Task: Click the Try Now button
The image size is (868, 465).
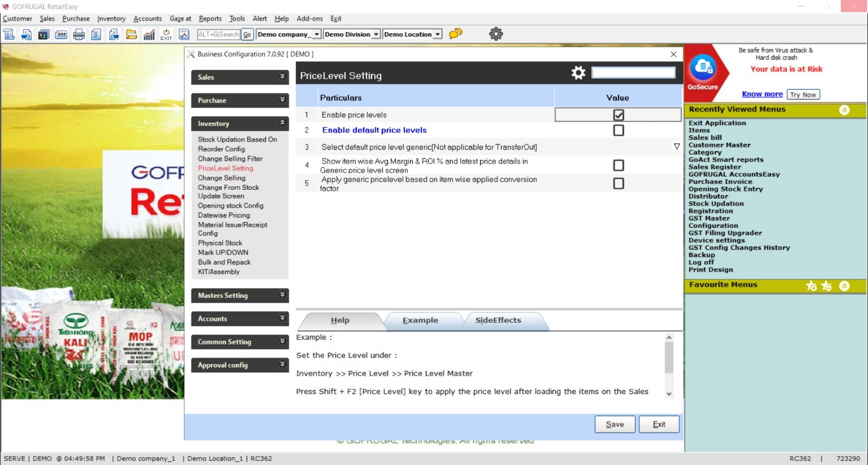Action: pos(803,94)
